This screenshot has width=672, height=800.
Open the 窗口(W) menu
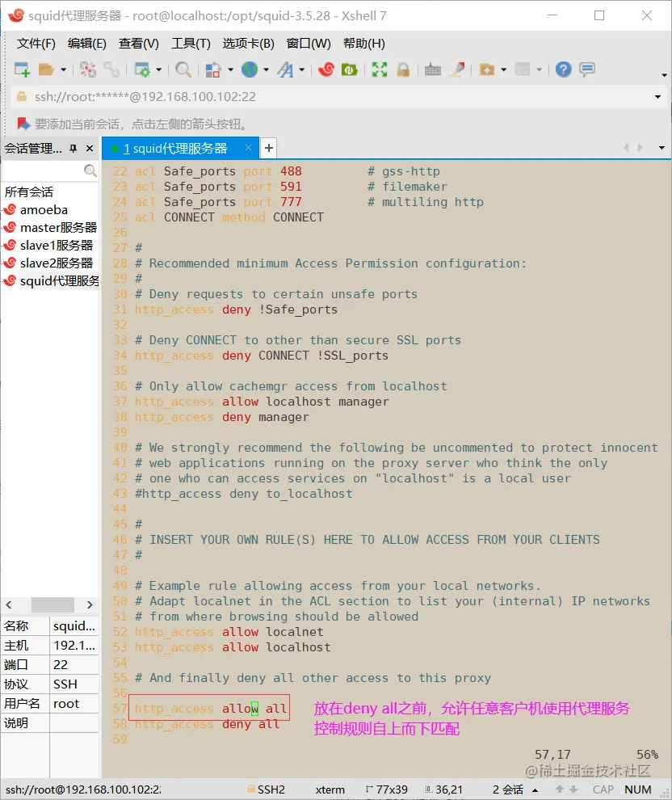point(309,44)
